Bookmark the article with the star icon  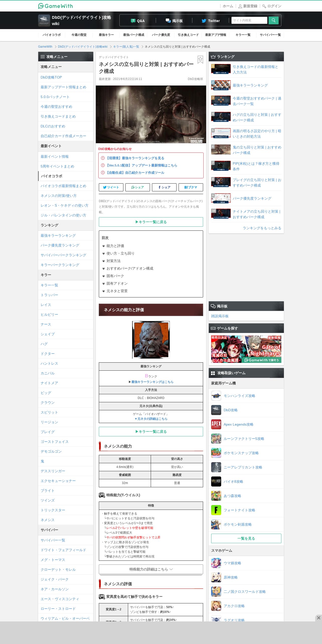click(x=200, y=59)
